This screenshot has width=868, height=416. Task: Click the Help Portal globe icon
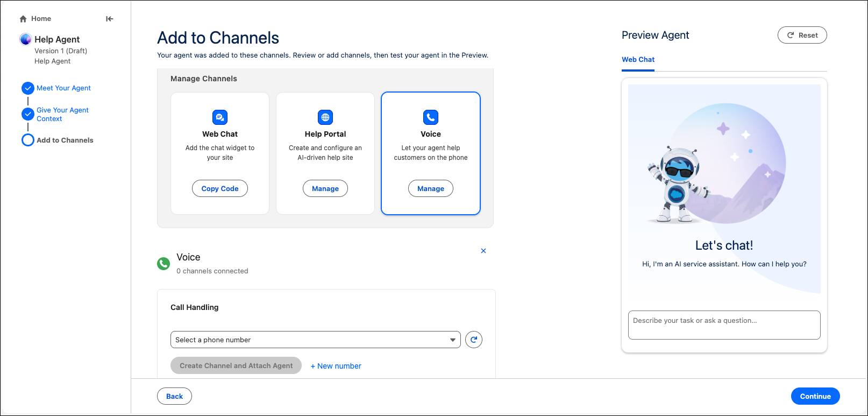click(325, 117)
